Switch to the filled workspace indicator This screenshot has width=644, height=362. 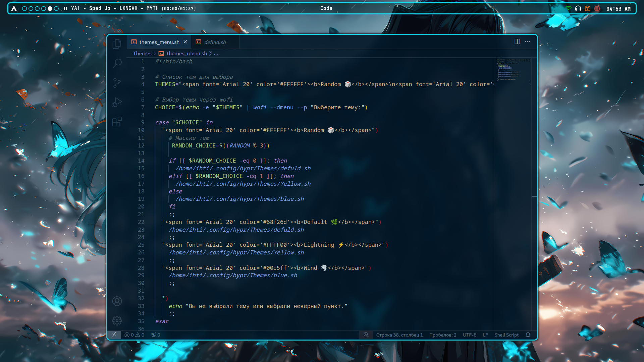click(x=50, y=8)
